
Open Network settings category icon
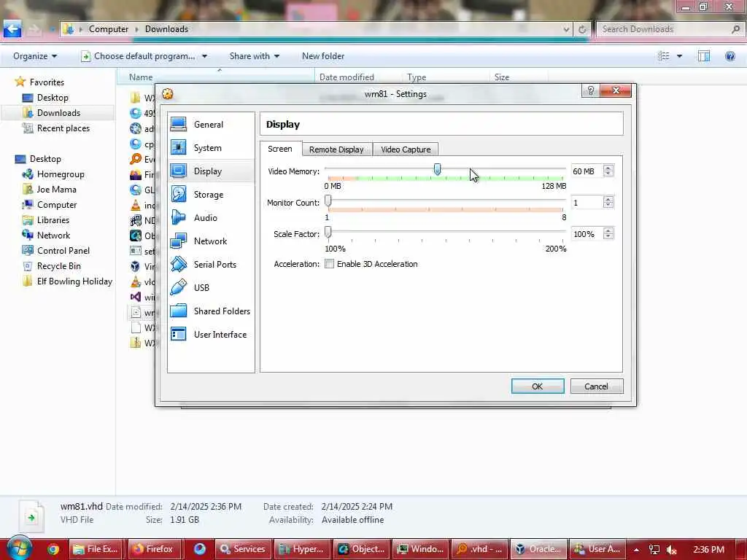tap(179, 241)
